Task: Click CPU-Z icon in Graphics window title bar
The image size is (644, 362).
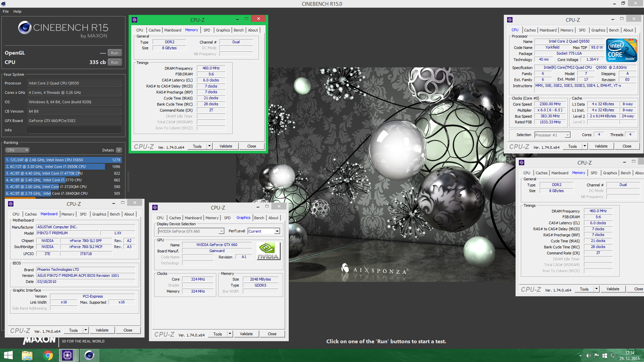Action: pos(155,207)
